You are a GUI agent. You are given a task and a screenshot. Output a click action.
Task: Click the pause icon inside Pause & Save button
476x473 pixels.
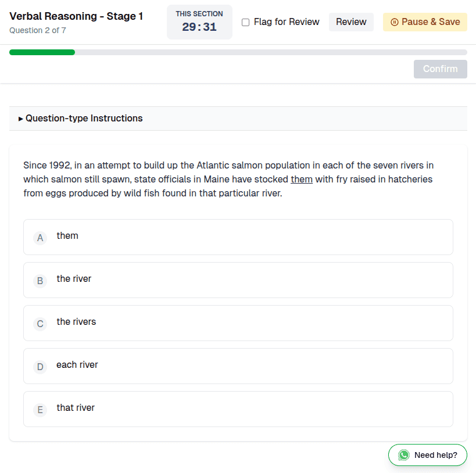(x=395, y=21)
